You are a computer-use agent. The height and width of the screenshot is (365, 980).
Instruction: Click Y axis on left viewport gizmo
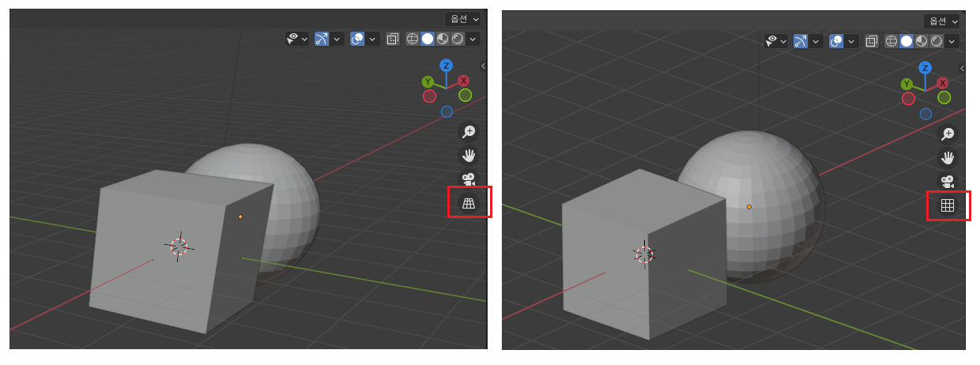point(428,81)
